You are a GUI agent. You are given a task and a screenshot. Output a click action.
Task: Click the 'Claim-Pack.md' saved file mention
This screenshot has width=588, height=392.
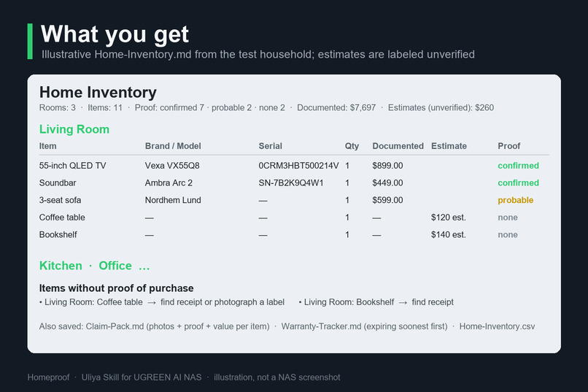pos(115,326)
